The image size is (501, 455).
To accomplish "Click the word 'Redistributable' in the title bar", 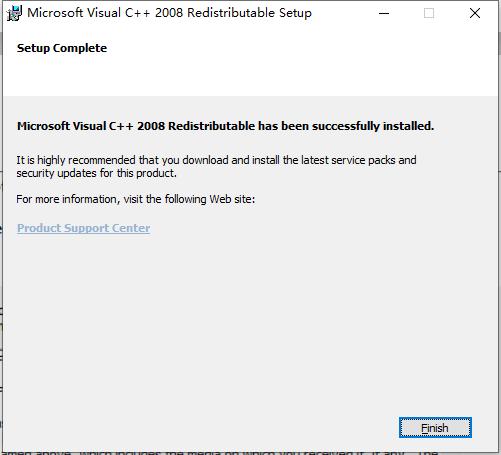I will (231, 13).
